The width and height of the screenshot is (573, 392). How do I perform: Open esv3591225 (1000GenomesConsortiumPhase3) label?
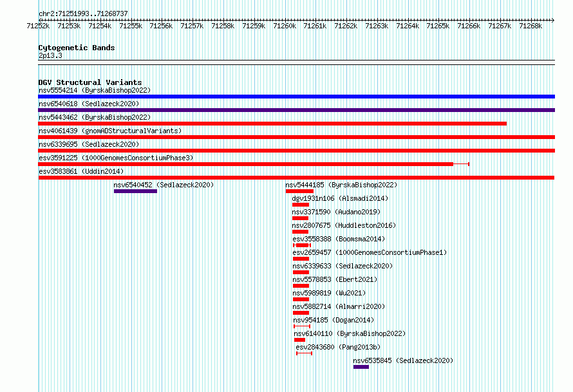[x=116, y=158]
